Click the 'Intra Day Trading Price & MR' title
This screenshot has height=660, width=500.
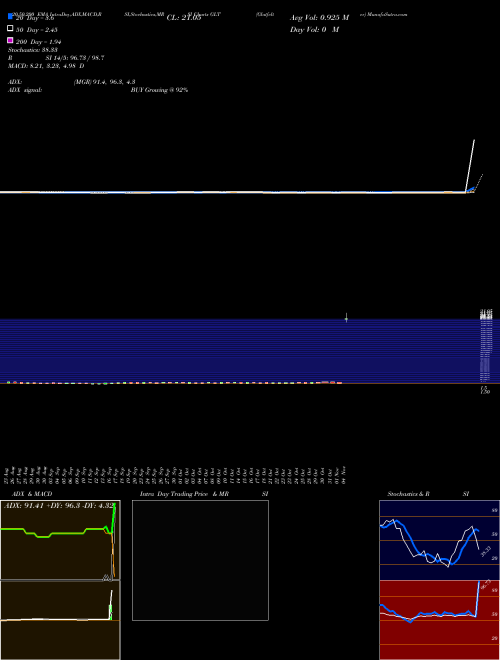pyautogui.click(x=184, y=494)
